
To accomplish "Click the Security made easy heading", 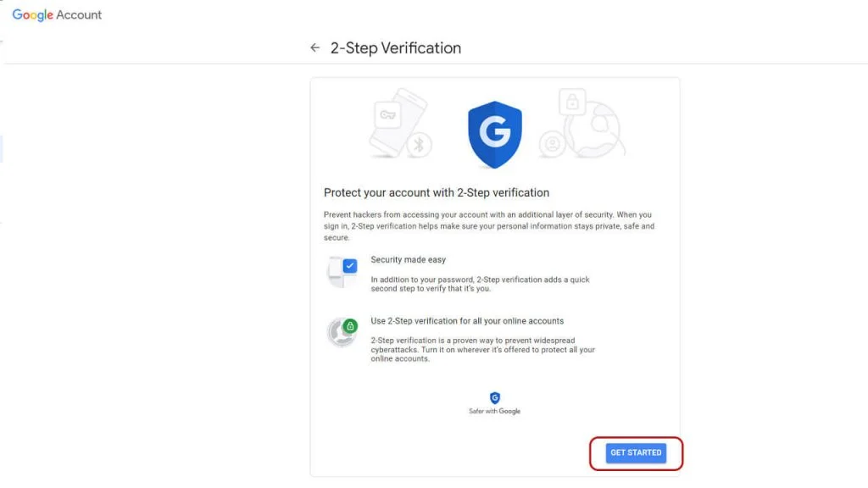I will click(408, 259).
